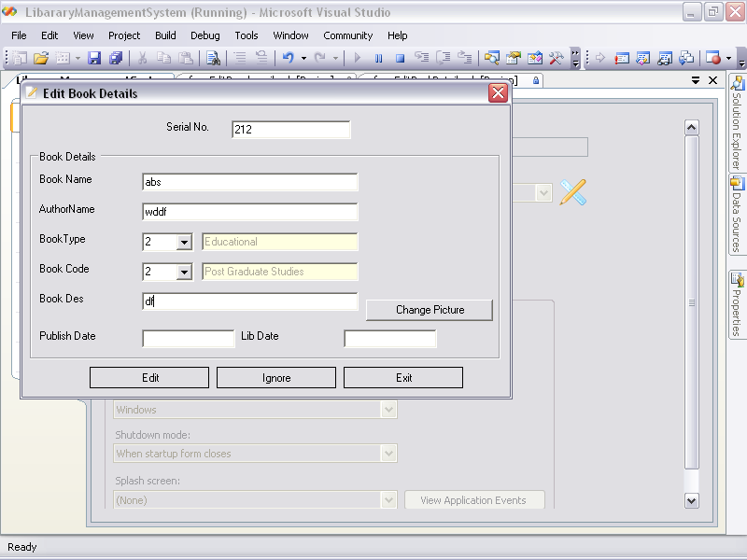Open the Project menu

tap(124, 35)
